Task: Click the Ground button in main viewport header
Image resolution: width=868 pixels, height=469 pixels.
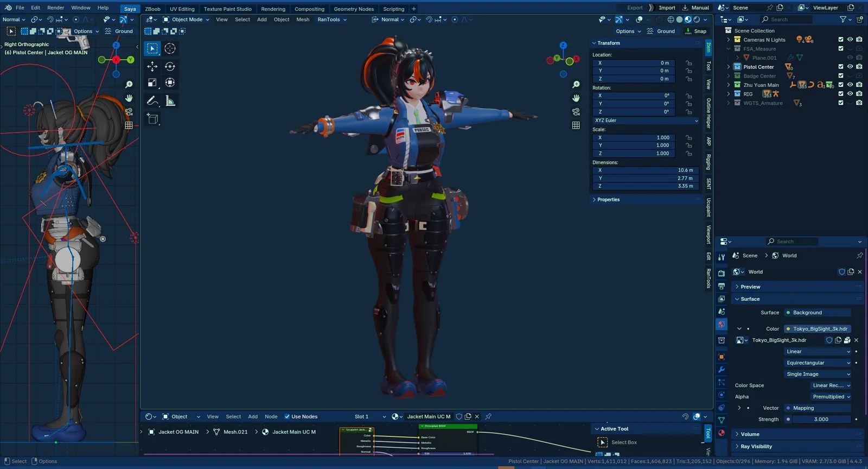Action: (x=661, y=31)
